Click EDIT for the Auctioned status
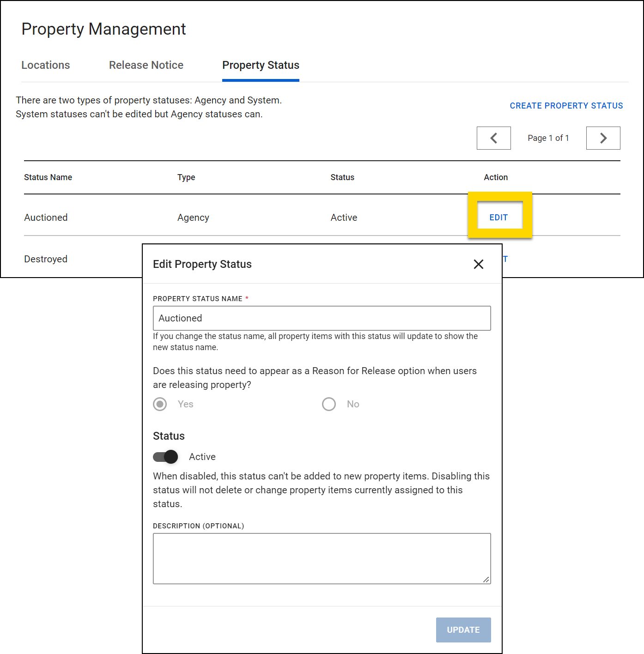The height and width of the screenshot is (654, 644). point(498,217)
